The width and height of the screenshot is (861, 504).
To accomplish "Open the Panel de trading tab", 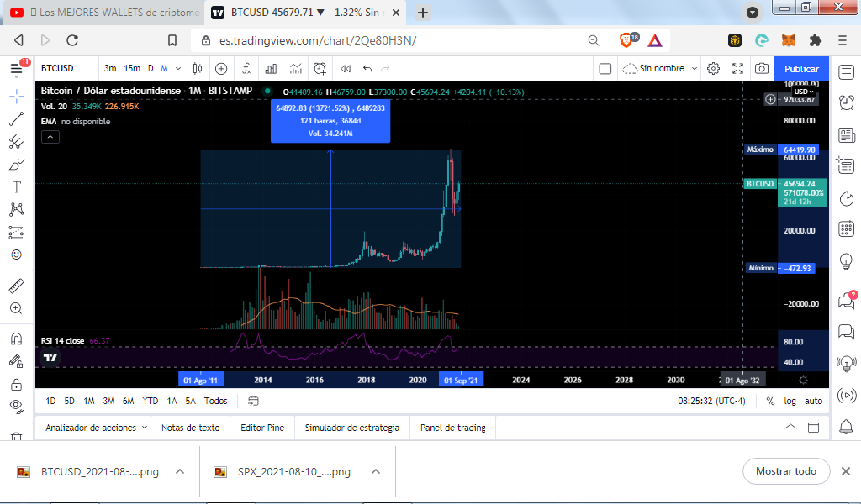I will (x=453, y=428).
